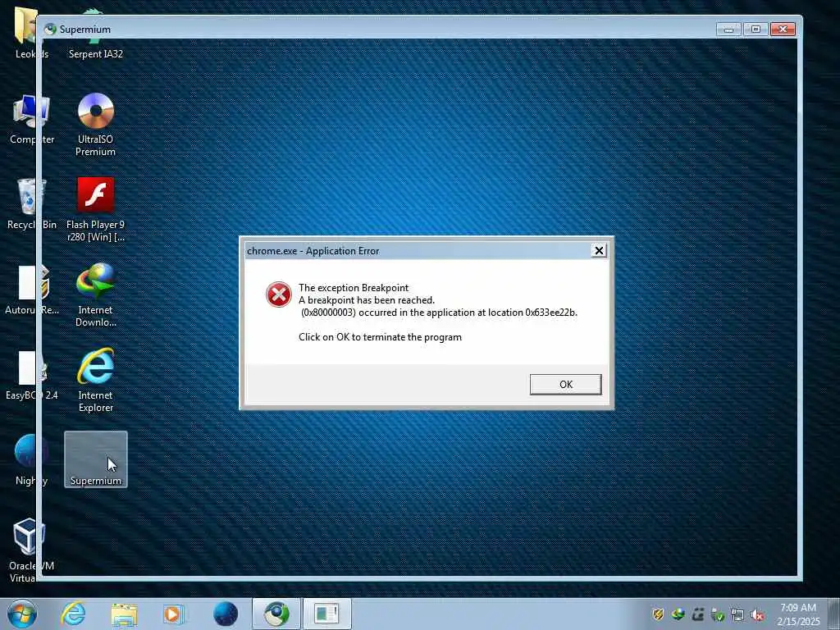Click the muted volume tray icon

[x=757, y=615]
